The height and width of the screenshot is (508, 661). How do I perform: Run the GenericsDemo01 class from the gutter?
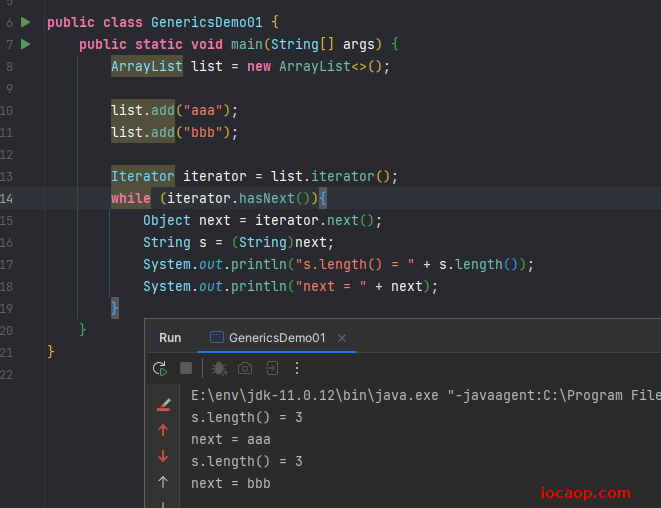(26, 22)
